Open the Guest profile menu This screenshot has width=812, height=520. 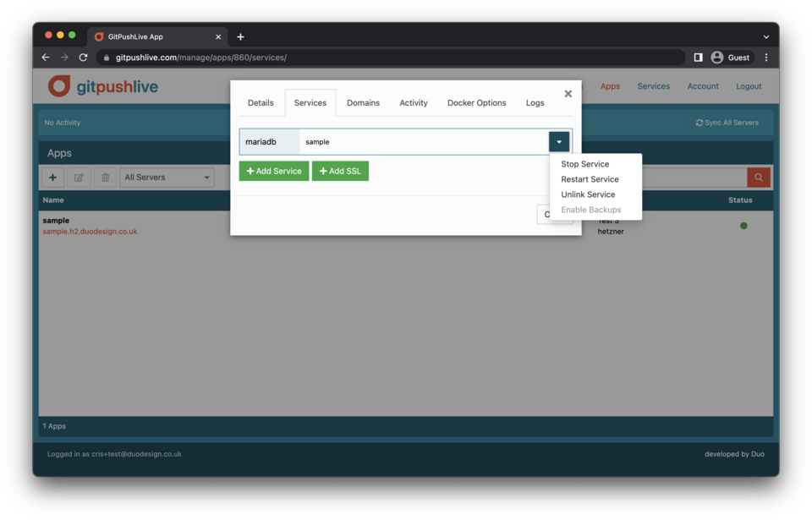(730, 57)
